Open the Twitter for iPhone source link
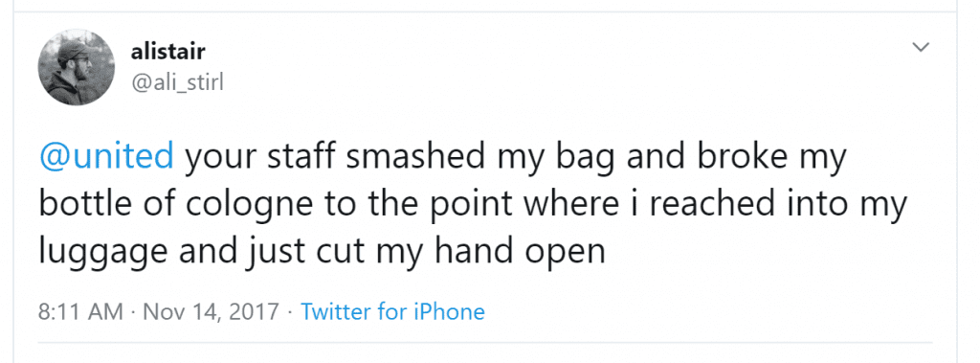Screen dimensions: 980x363 pyautogui.click(x=392, y=311)
